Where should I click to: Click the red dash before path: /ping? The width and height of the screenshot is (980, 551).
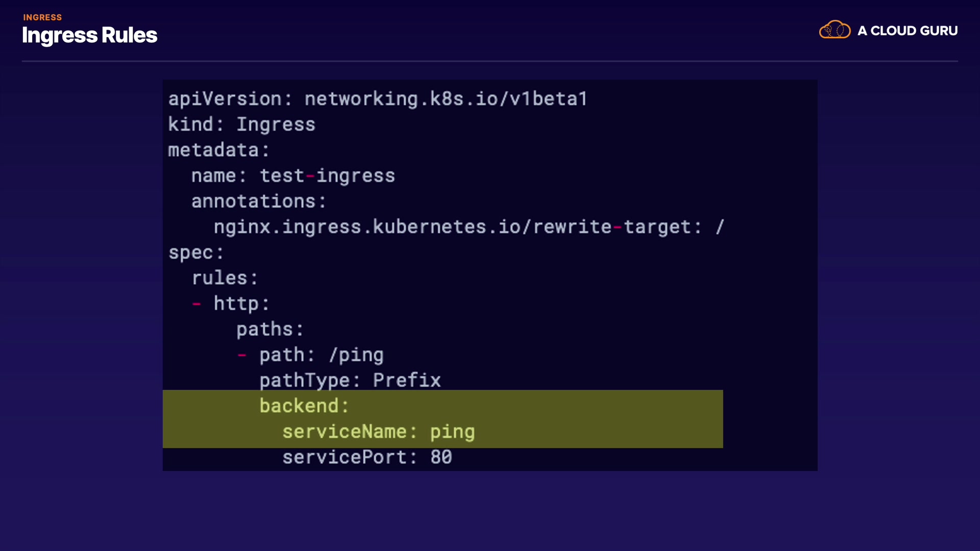pos(242,355)
